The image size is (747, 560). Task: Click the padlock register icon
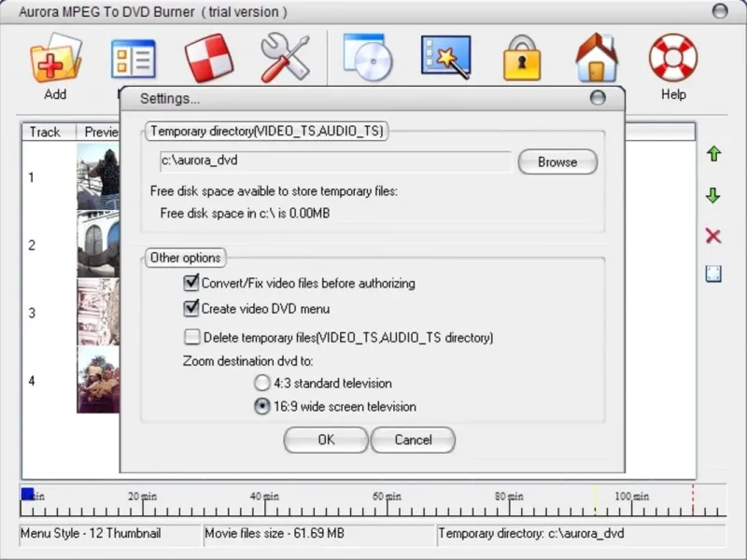point(522,58)
